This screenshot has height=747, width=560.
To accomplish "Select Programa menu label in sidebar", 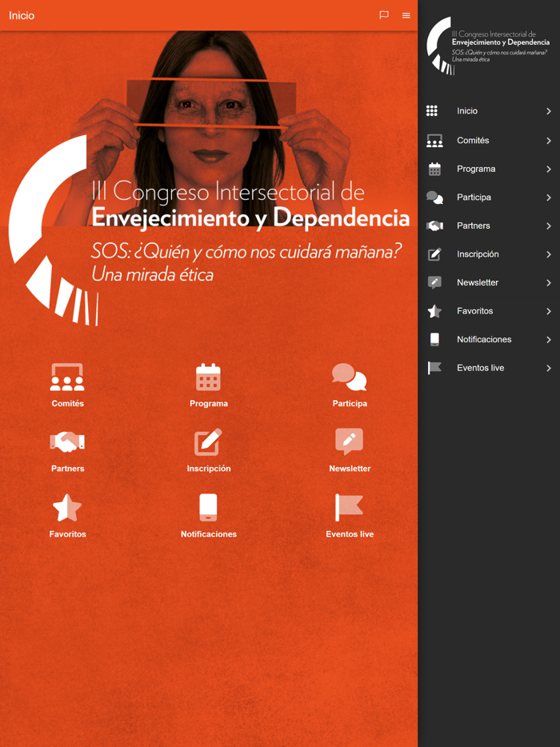I will [476, 169].
